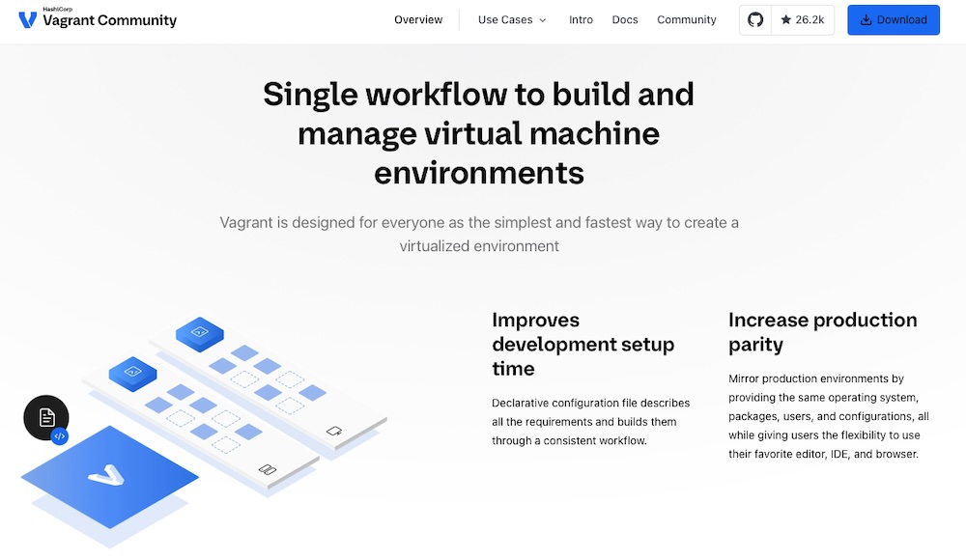This screenshot has height=560, width=966.
Task: Go to the Community section
Action: click(686, 19)
